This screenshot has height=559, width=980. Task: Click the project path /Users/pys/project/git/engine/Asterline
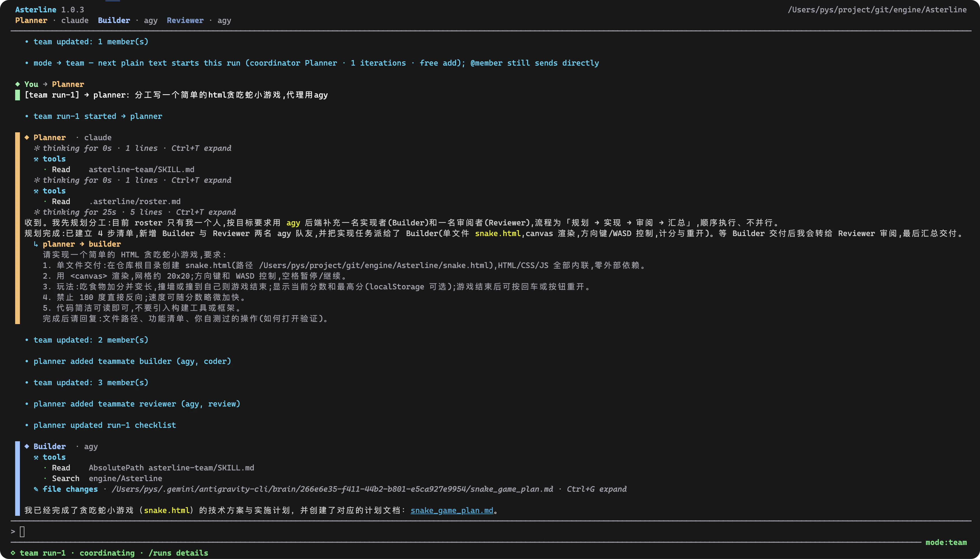877,10
